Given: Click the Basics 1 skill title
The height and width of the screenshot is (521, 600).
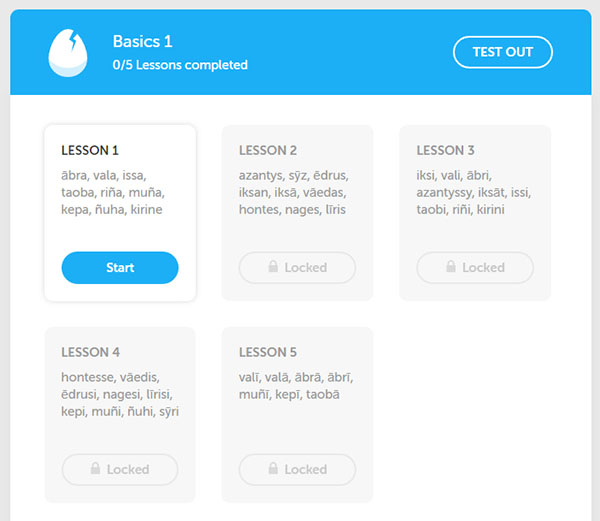Looking at the screenshot, I should click(x=142, y=41).
